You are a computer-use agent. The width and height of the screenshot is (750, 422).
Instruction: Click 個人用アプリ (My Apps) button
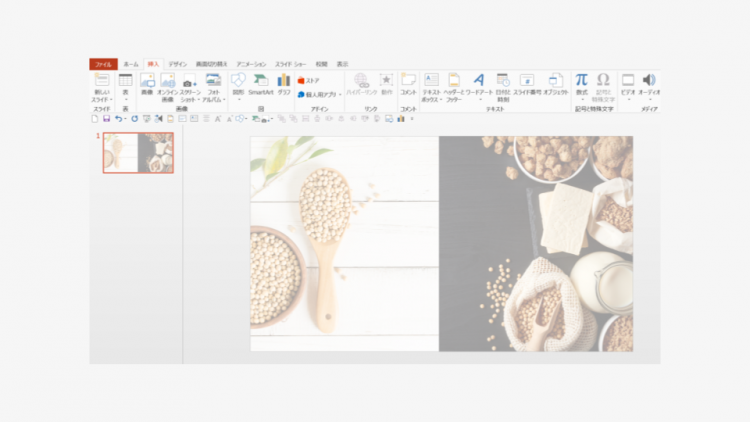click(319, 94)
